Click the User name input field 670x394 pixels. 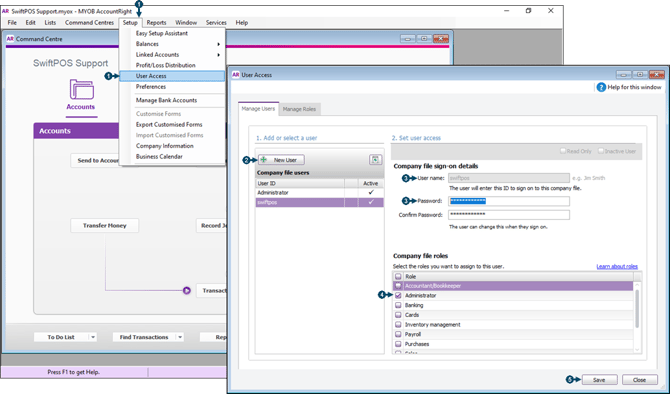click(509, 178)
